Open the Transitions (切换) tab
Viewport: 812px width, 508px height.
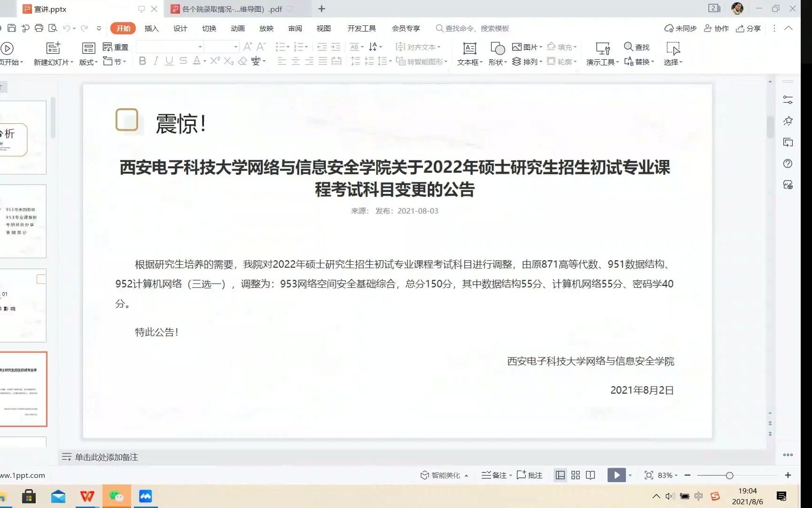pyautogui.click(x=209, y=28)
